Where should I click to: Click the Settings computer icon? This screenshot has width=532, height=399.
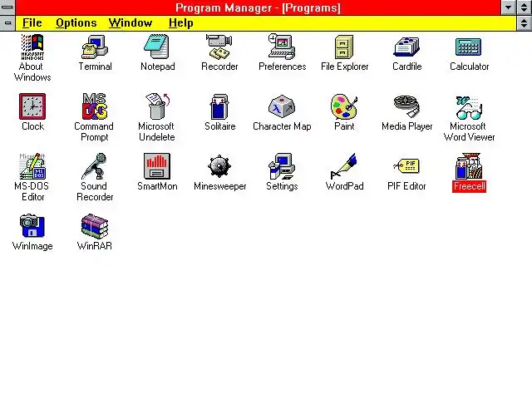[x=282, y=166]
